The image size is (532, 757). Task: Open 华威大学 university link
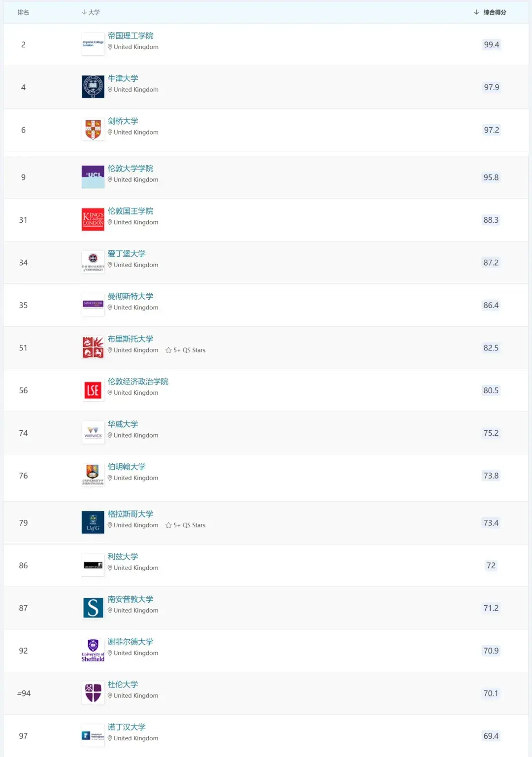[123, 424]
